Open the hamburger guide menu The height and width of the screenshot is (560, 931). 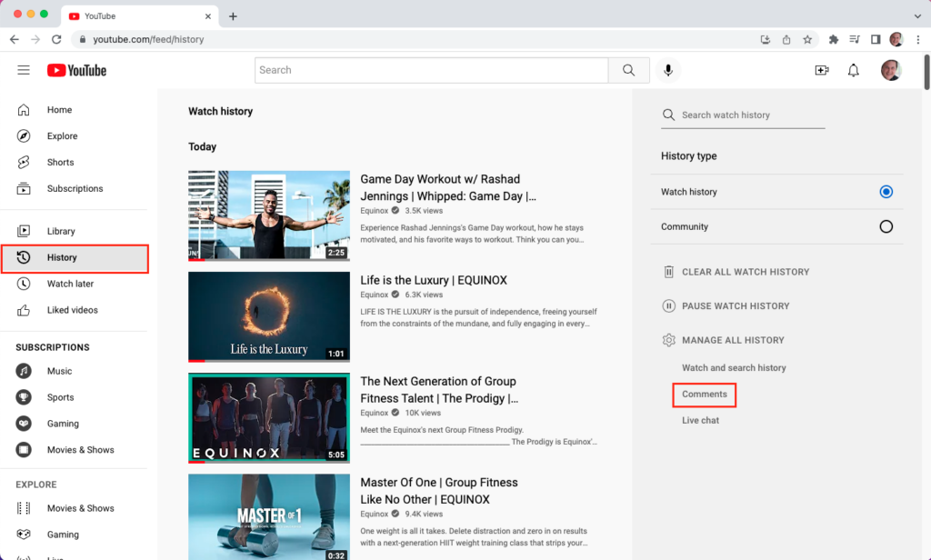[24, 70]
